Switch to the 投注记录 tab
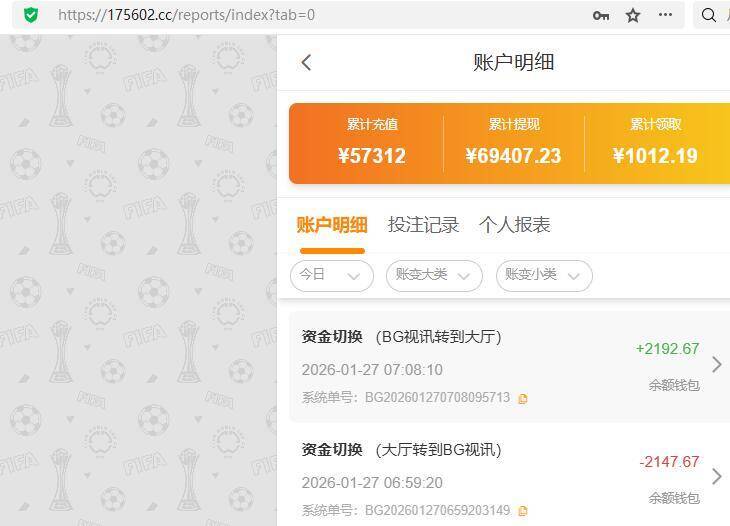 pos(423,225)
